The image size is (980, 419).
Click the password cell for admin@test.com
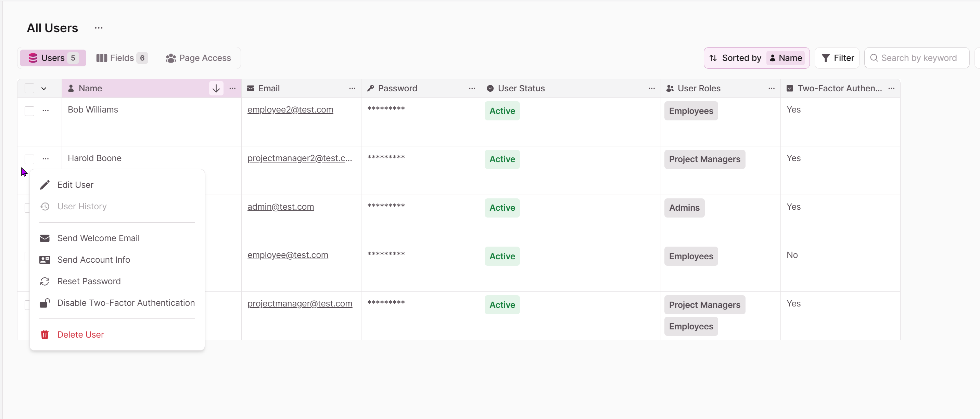(421, 219)
